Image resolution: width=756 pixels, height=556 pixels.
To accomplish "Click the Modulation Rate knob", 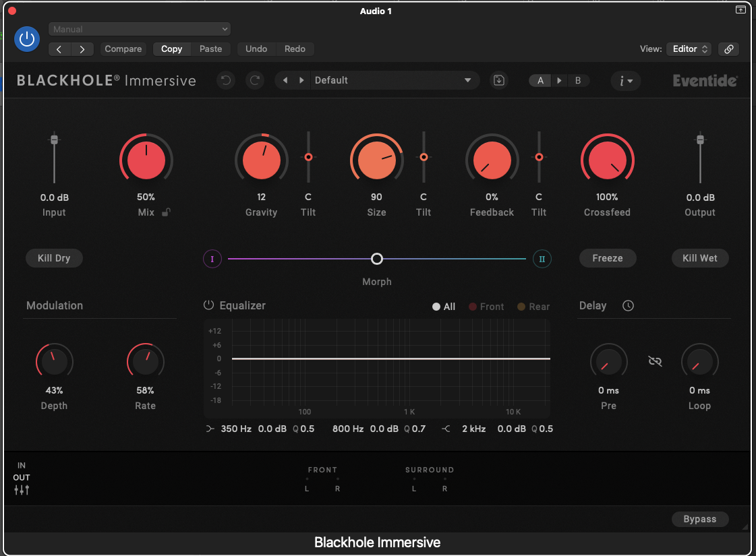I will click(x=146, y=362).
